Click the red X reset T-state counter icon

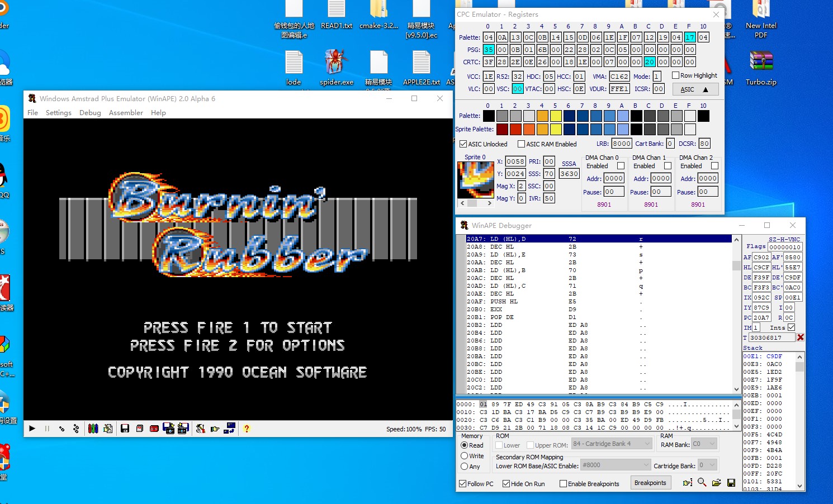(x=801, y=337)
